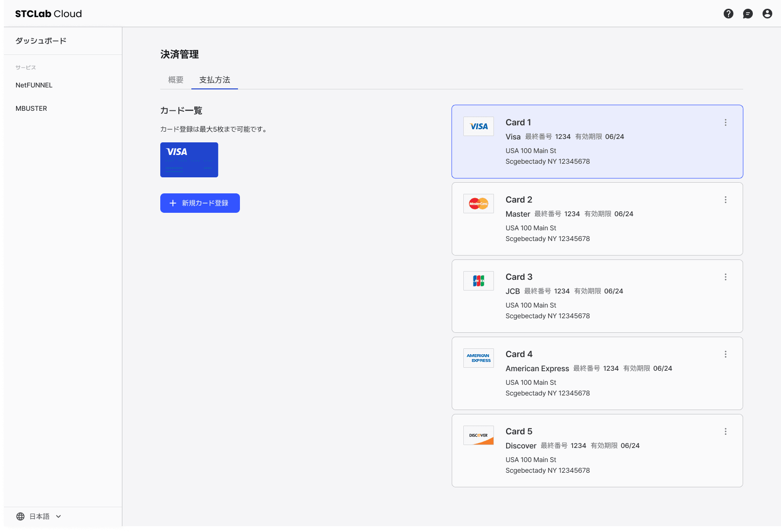Image resolution: width=781 pixels, height=532 pixels.
Task: Click the MasterCard logo on Card 2
Action: click(x=478, y=204)
